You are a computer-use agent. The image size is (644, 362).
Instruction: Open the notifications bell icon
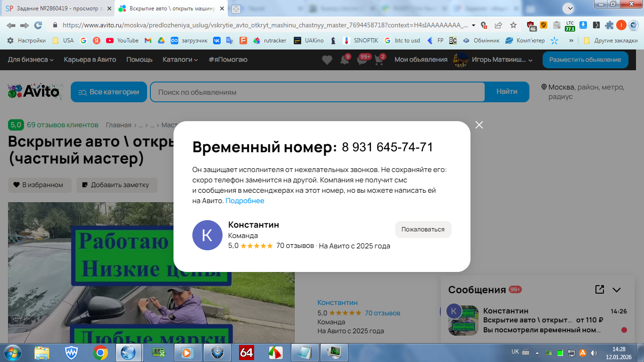click(345, 60)
